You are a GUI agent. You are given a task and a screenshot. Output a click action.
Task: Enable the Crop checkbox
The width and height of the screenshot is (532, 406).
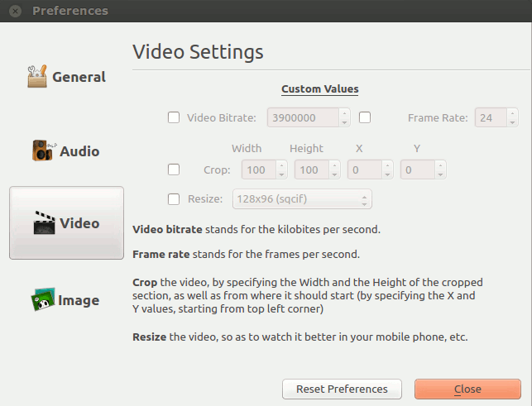174,170
